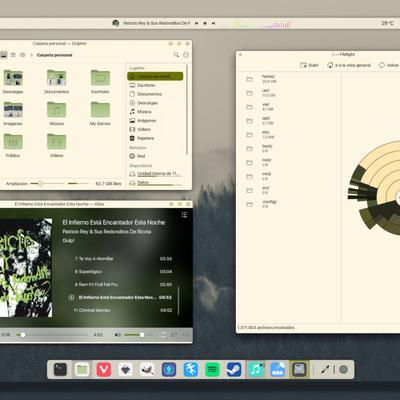Open terminal from the dock
This screenshot has height=400, width=400.
click(x=60, y=369)
